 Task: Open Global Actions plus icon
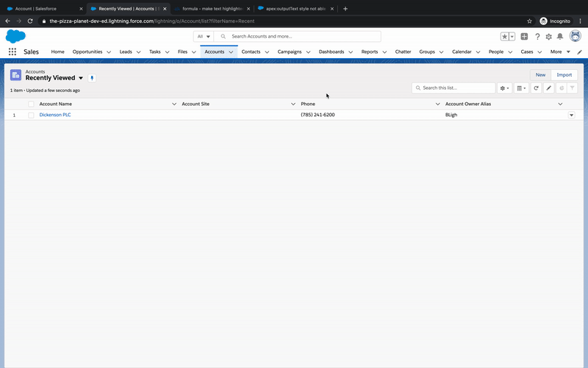coord(524,36)
